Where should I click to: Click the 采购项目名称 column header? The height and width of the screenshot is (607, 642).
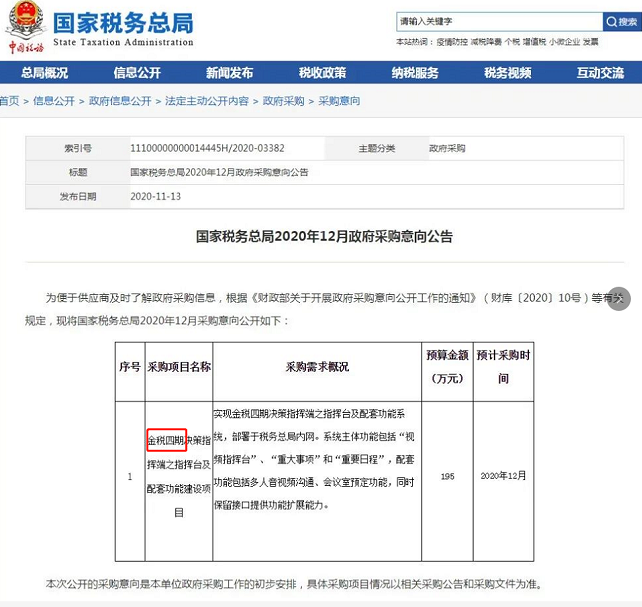tap(179, 367)
